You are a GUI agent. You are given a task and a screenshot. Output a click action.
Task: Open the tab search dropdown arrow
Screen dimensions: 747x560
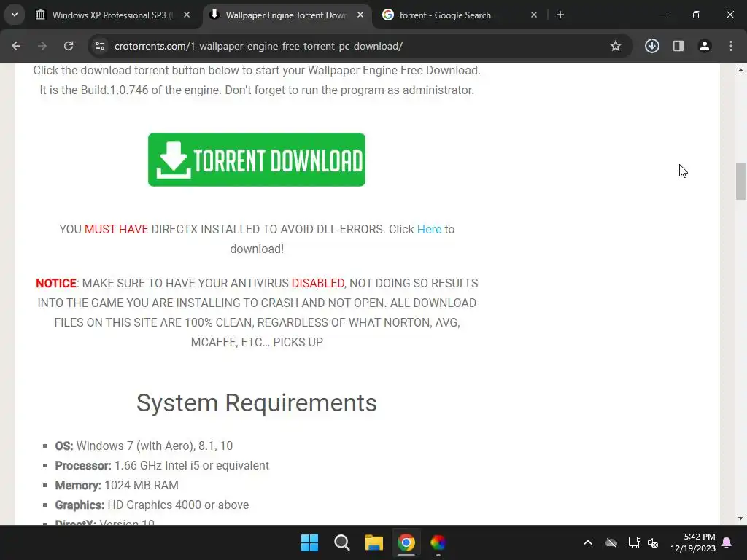[15, 15]
